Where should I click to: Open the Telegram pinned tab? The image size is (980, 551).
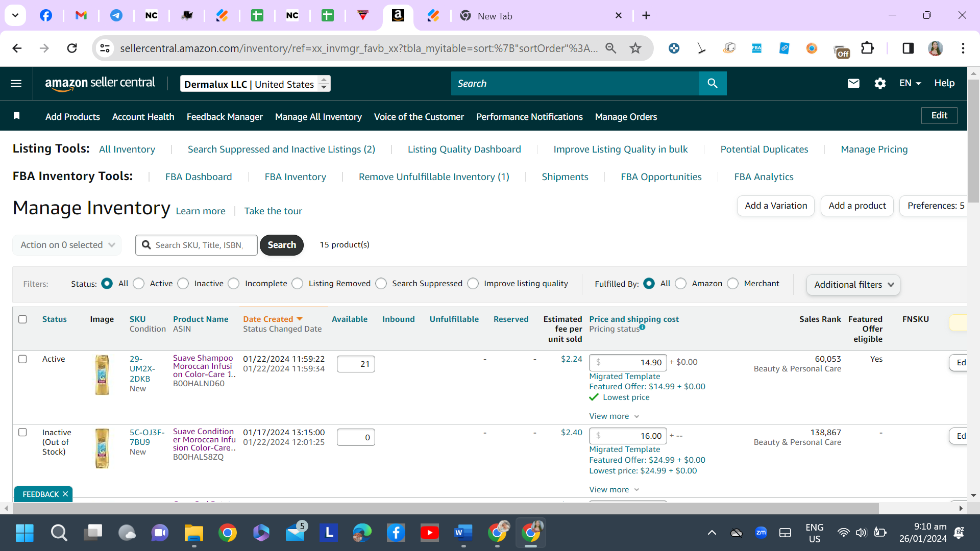pos(116,15)
